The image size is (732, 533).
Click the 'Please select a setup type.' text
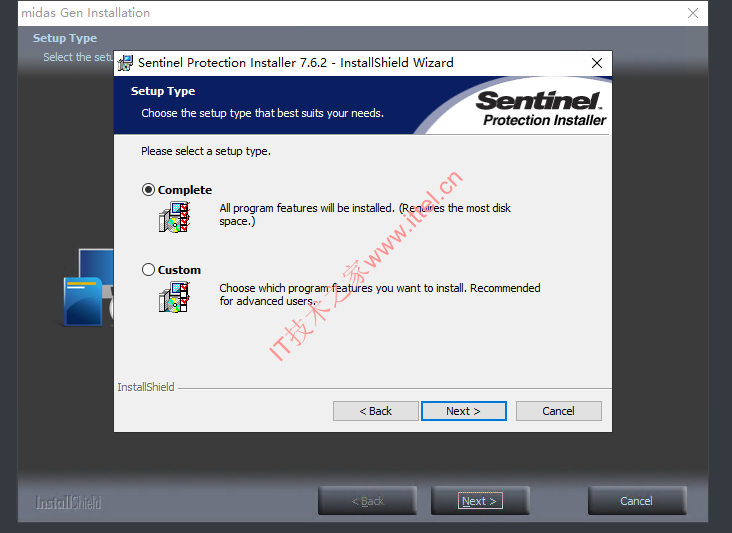coord(206,151)
